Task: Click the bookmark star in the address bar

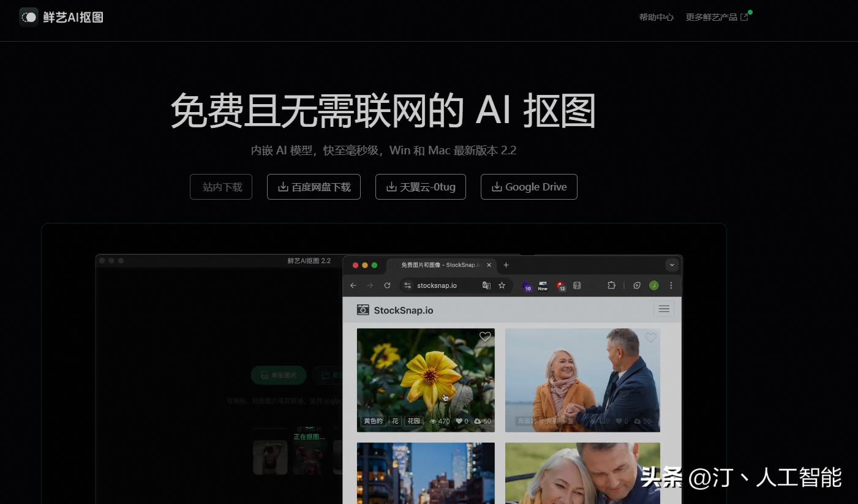Action: click(x=502, y=285)
